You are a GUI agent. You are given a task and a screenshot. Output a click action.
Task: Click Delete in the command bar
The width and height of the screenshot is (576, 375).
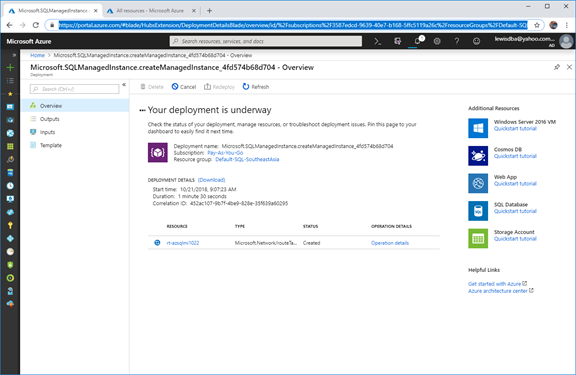tap(152, 87)
